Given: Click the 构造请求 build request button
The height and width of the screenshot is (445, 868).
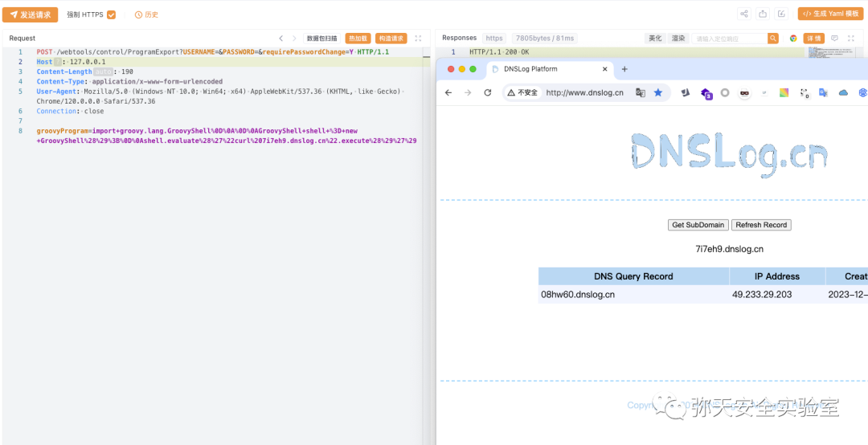Looking at the screenshot, I should (391, 39).
